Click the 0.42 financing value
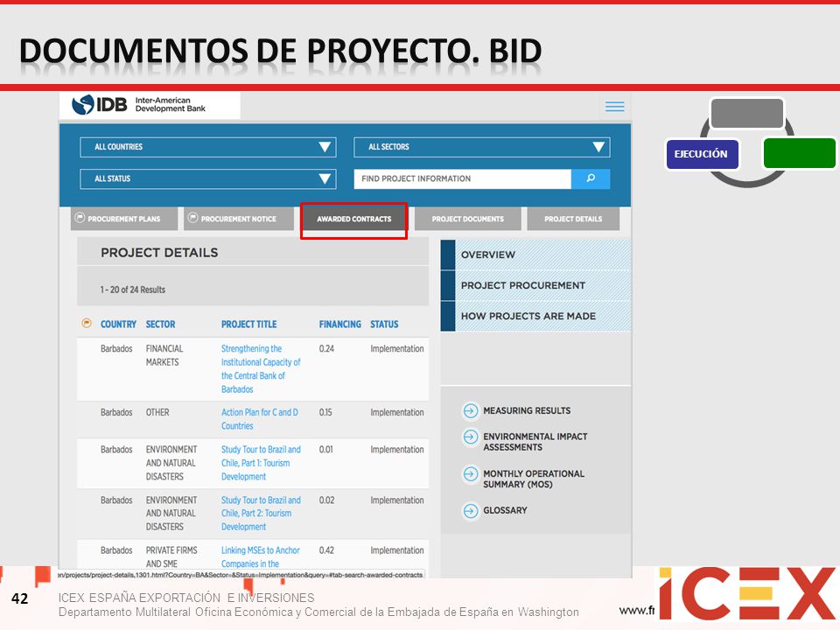The height and width of the screenshot is (630, 840). [x=326, y=550]
